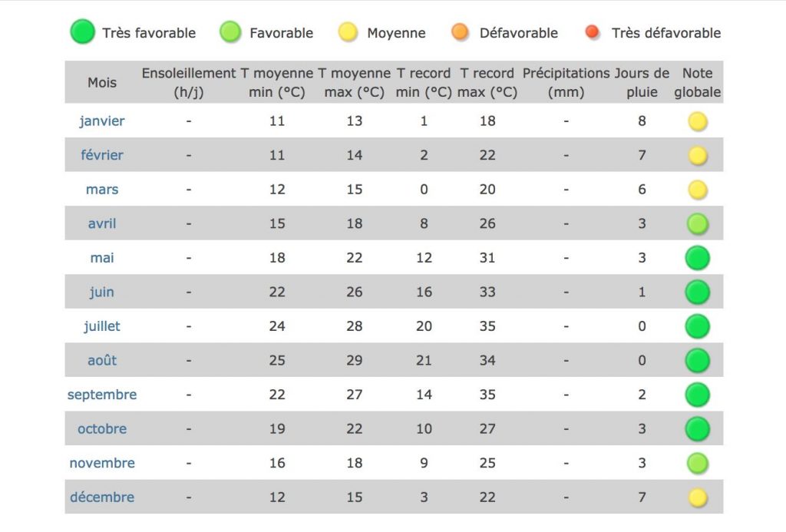Click the green Très favorable legend dot
This screenshot has width=786, height=532.
tap(82, 31)
